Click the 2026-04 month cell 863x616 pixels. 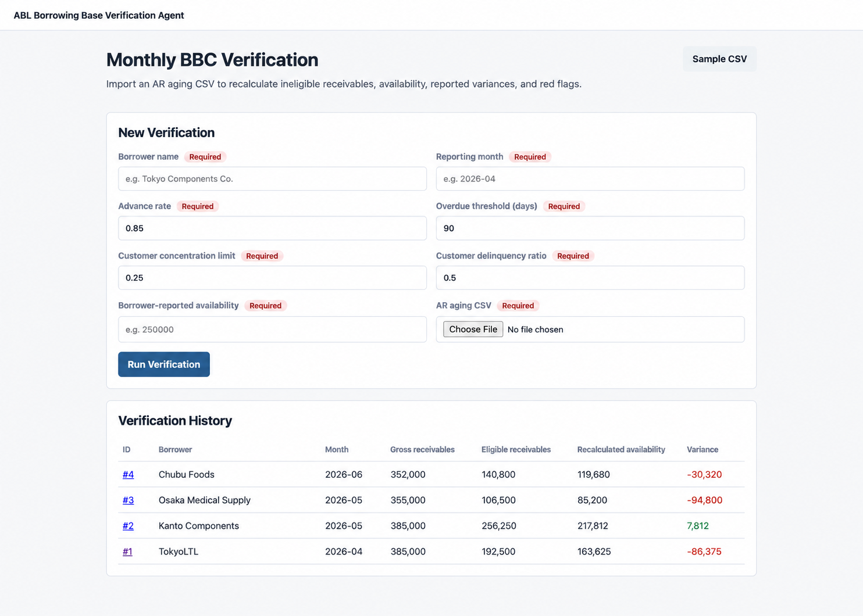point(344,551)
